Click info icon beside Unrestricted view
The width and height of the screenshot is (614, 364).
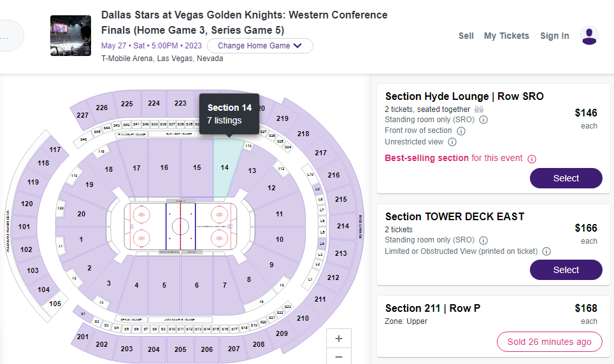click(452, 142)
